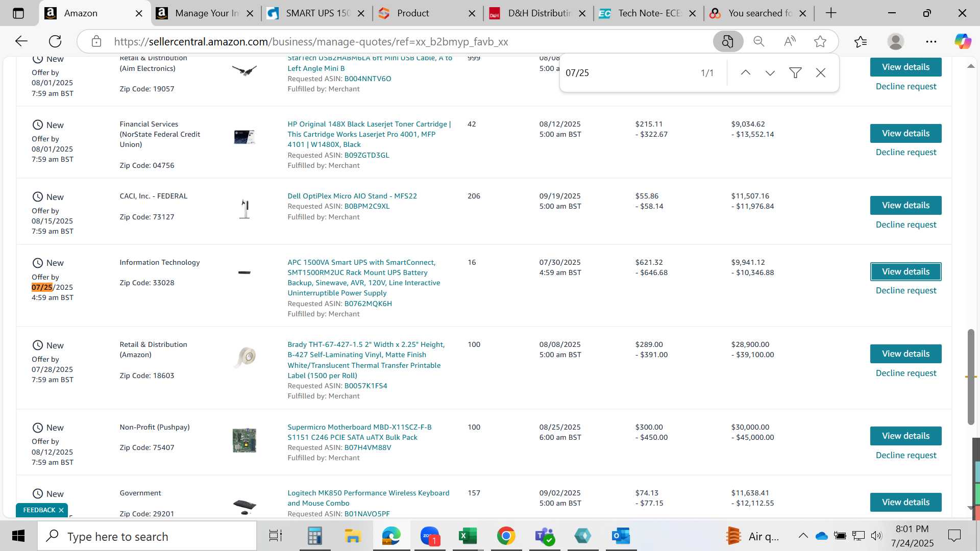Image resolution: width=980 pixels, height=551 pixels.
Task: Click the taskbar search box
Action: click(147, 536)
